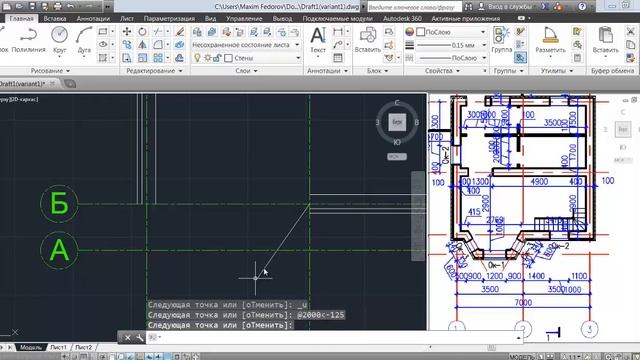Click the linear Dimension tool

[338, 31]
